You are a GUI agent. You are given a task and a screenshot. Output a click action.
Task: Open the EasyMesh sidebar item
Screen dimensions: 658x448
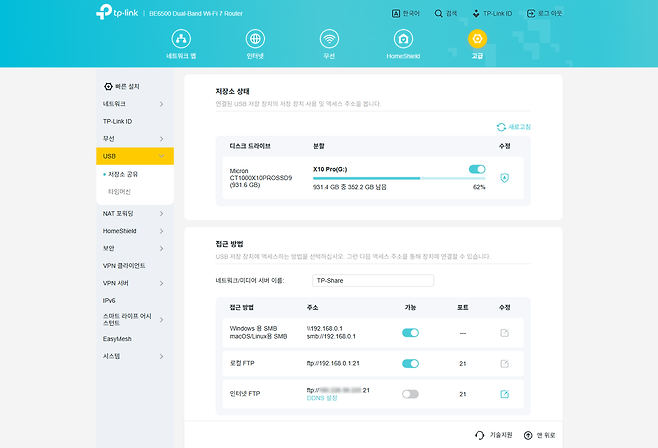pos(117,338)
